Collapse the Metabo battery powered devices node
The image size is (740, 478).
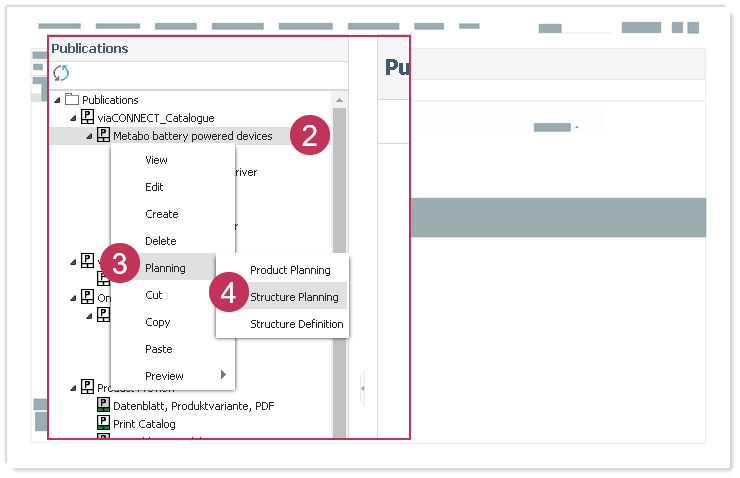(89, 136)
